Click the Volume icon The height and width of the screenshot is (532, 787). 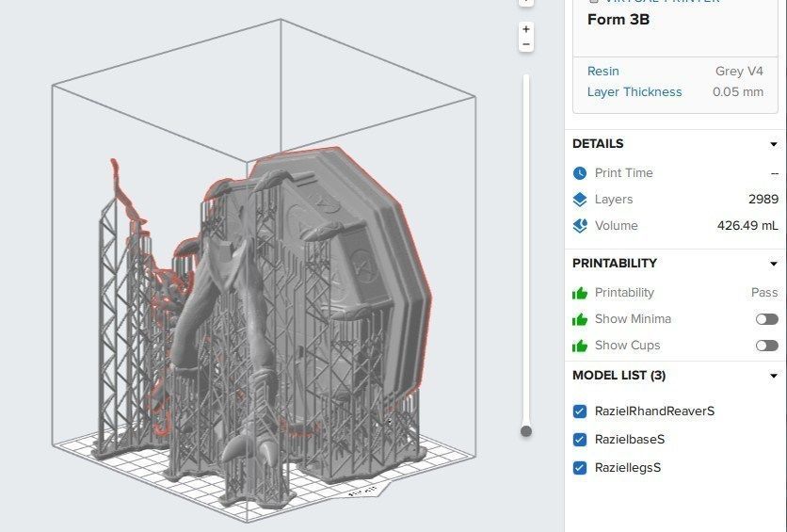(580, 226)
